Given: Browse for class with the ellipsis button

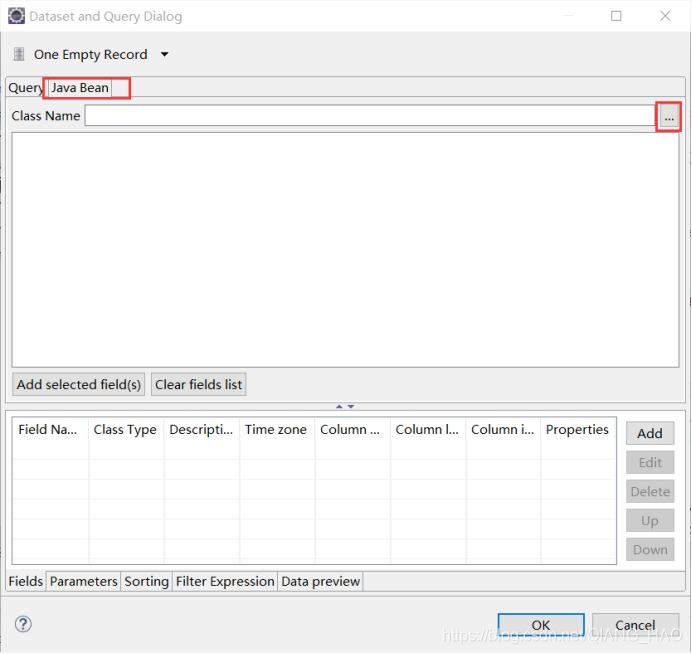Looking at the screenshot, I should 669,117.
